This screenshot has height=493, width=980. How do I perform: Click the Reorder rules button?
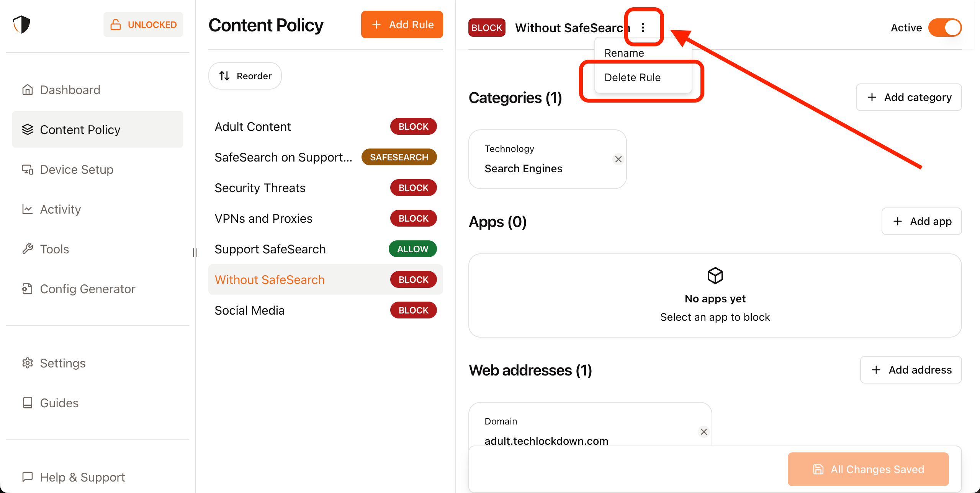pyautogui.click(x=245, y=76)
